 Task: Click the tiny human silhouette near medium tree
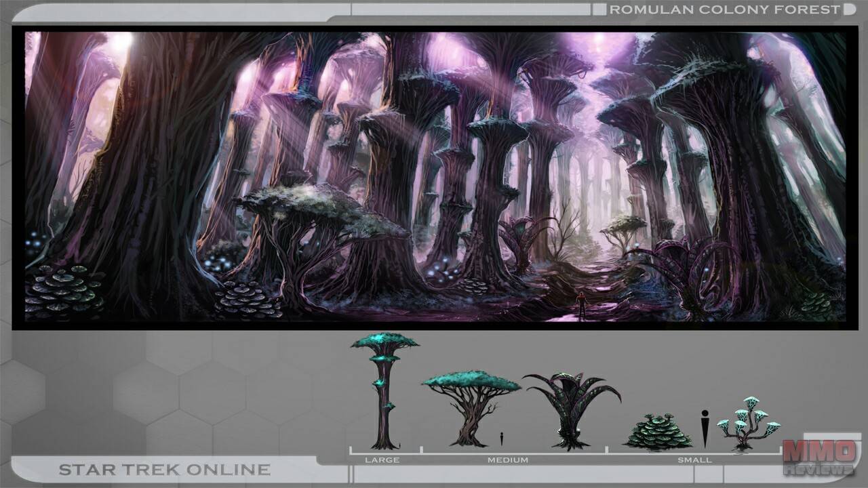(502, 439)
